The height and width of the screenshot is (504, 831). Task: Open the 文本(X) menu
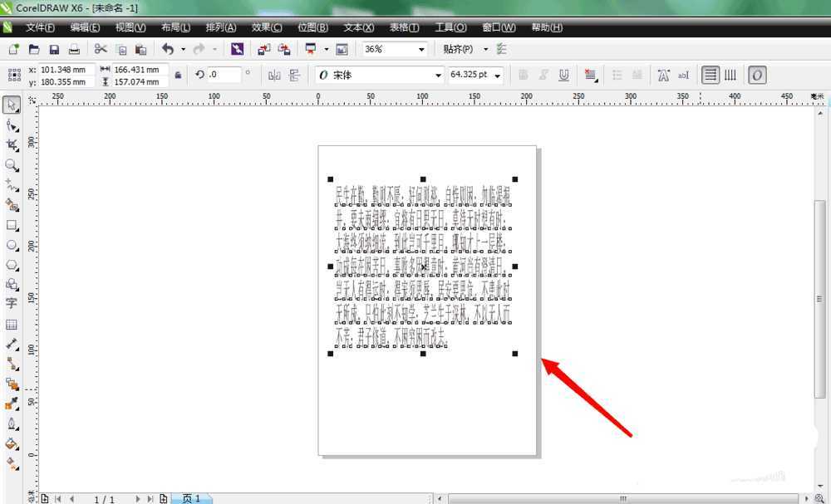pyautogui.click(x=358, y=27)
